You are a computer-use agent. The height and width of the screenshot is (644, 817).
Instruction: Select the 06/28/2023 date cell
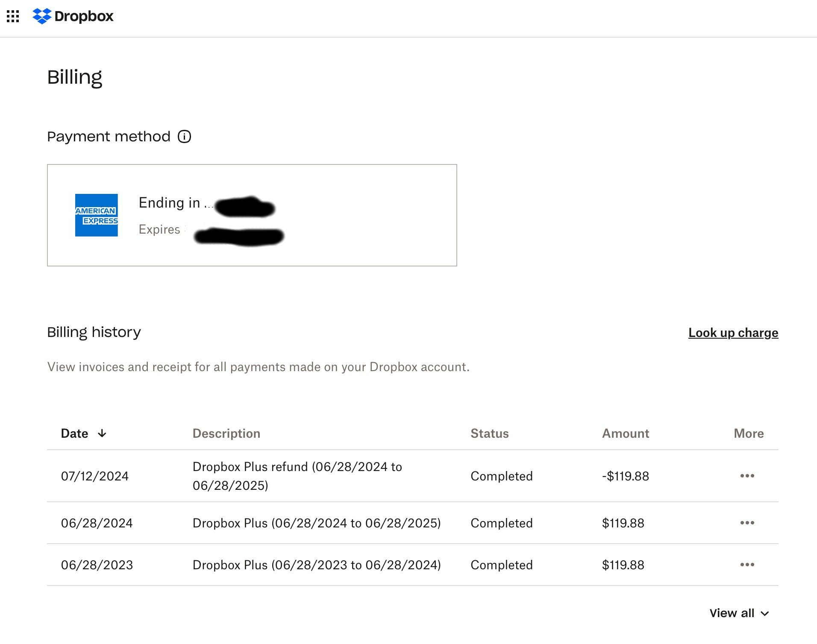pos(97,565)
